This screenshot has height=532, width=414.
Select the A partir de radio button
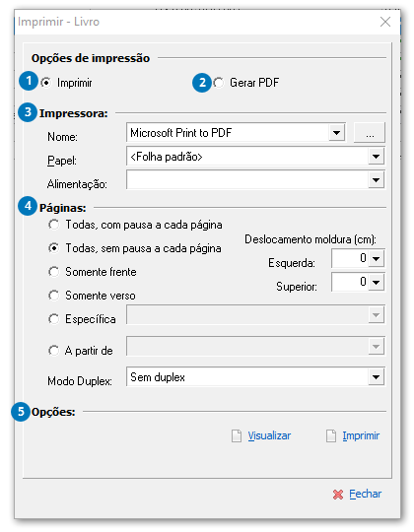tap(53, 351)
